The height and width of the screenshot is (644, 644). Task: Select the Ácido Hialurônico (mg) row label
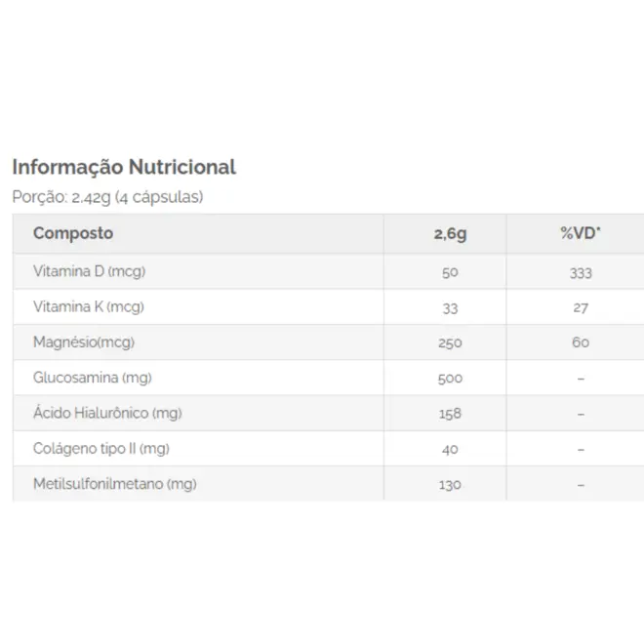107,413
